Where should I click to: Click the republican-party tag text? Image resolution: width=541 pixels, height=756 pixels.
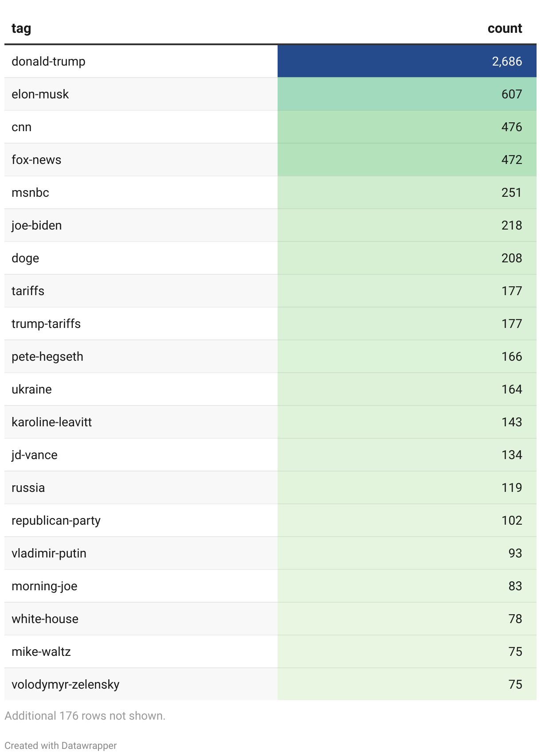tap(56, 520)
